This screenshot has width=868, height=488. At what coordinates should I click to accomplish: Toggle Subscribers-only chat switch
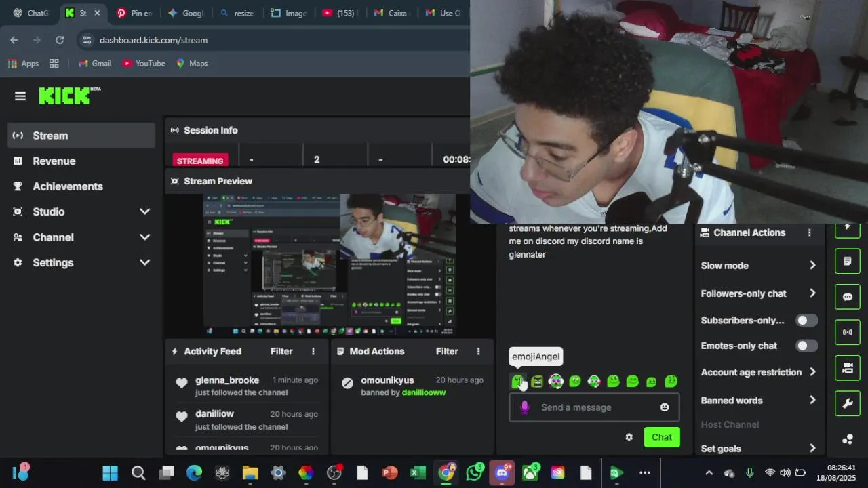coord(807,320)
